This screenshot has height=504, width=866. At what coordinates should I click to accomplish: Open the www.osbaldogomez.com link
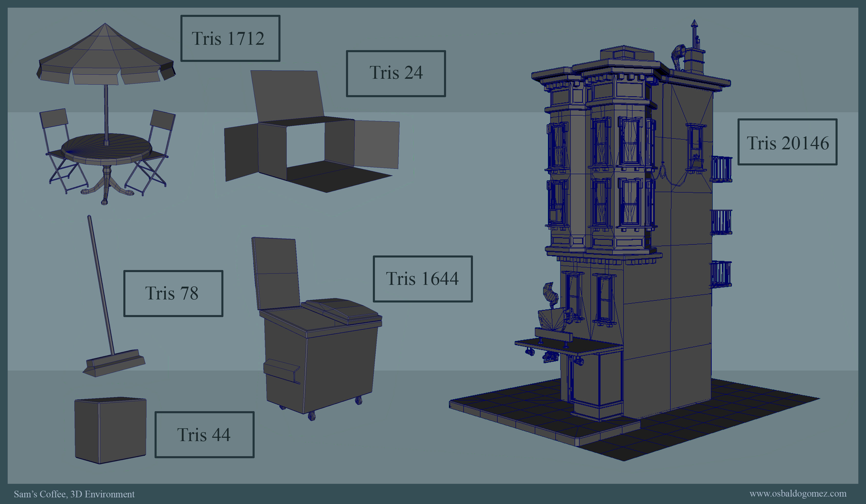click(x=798, y=493)
